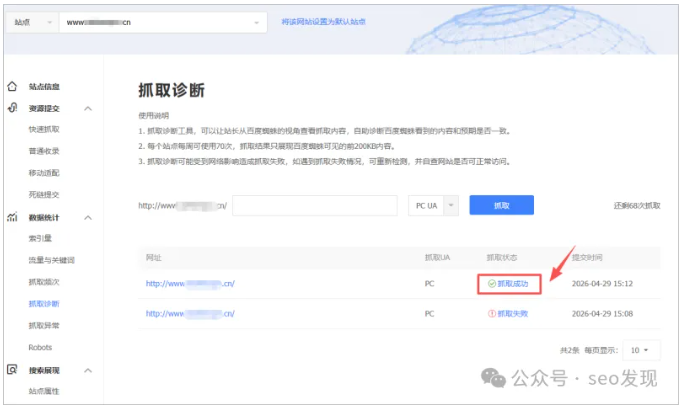Click the 资源提交 link icon
Viewport: 683px width, 411px height.
(13, 108)
